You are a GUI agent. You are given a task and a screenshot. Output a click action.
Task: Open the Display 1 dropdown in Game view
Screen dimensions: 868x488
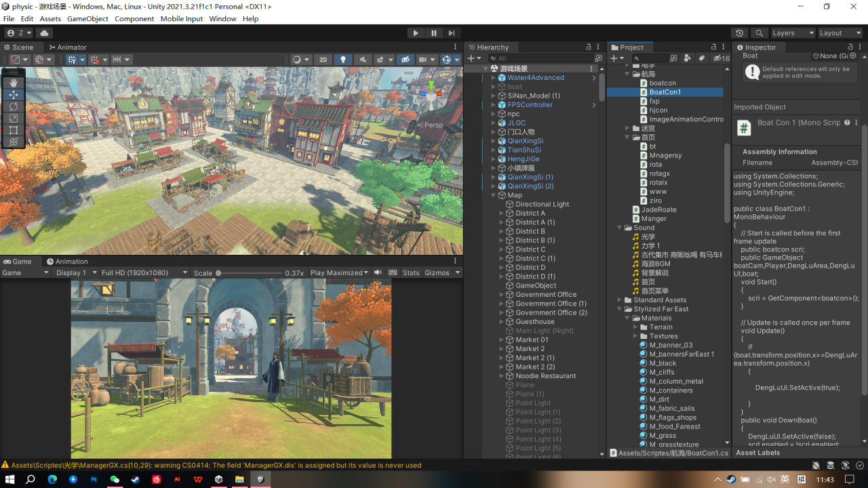[x=75, y=272]
